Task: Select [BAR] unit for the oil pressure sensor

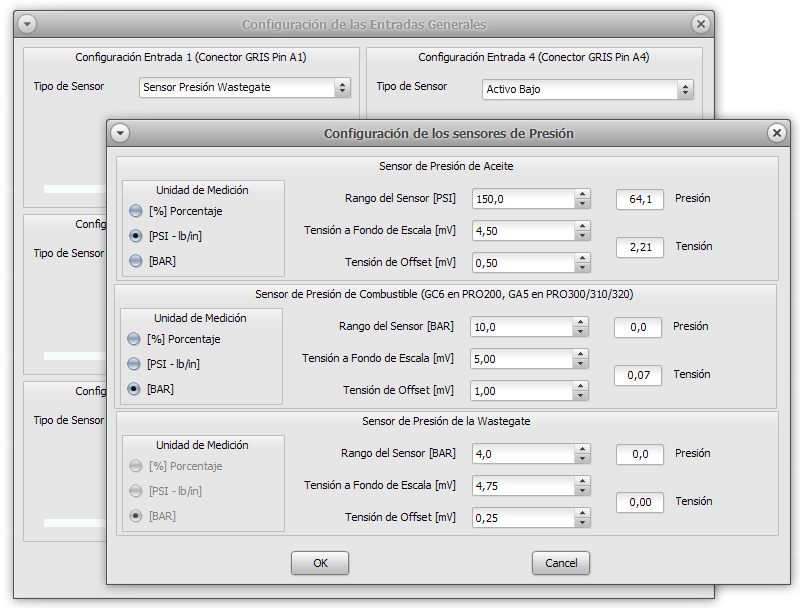Action: (x=136, y=261)
